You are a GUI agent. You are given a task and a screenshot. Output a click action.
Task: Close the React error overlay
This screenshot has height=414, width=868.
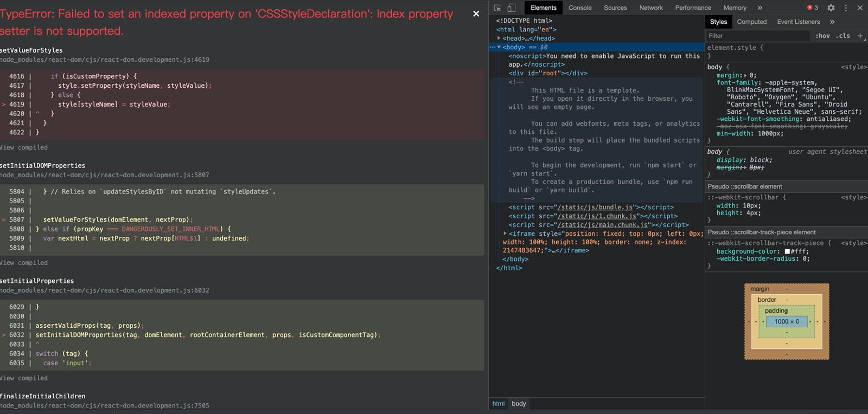coord(476,14)
